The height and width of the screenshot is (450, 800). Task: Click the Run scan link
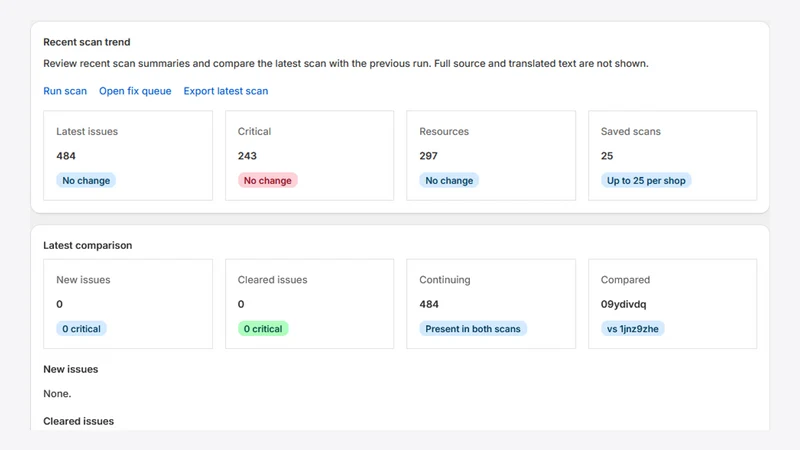coord(65,91)
